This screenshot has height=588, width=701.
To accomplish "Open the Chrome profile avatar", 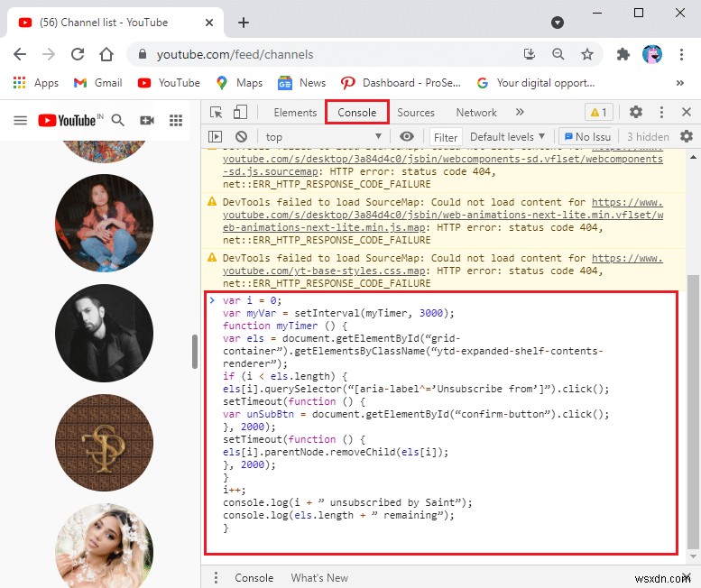I will pos(652,54).
